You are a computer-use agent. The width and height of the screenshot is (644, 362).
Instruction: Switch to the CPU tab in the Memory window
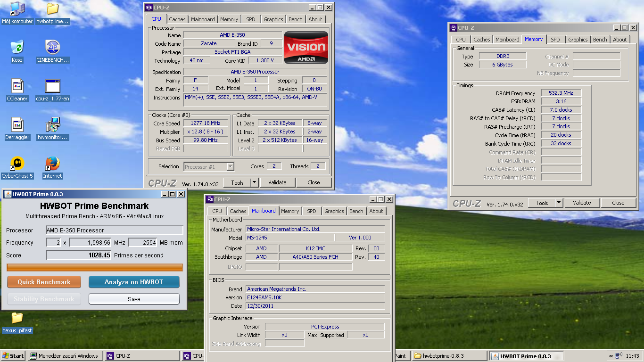461,40
